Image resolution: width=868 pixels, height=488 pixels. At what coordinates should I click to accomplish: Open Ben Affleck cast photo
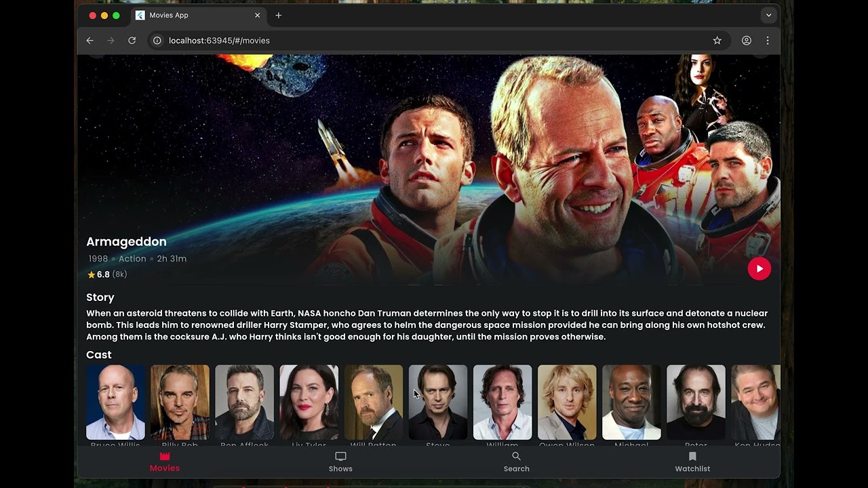(x=244, y=402)
